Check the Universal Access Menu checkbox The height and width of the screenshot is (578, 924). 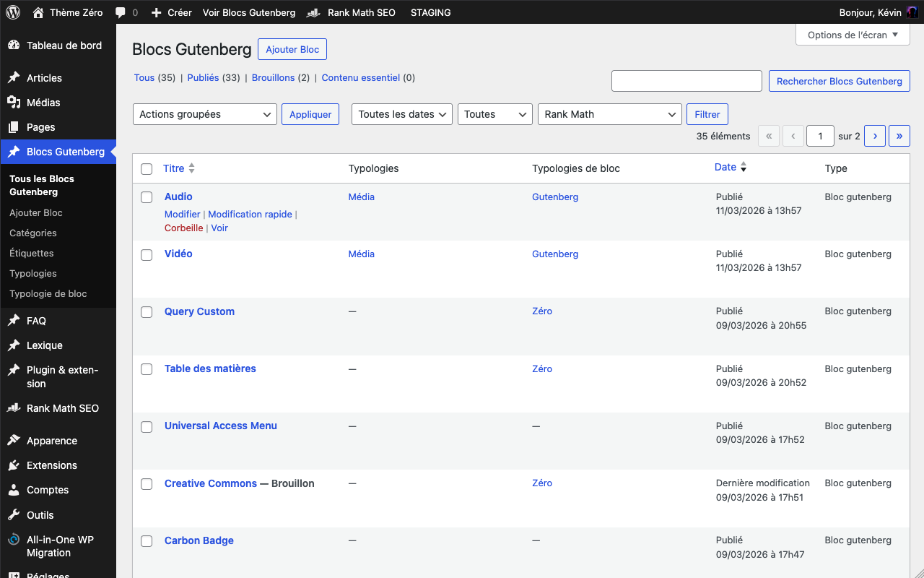pos(147,426)
